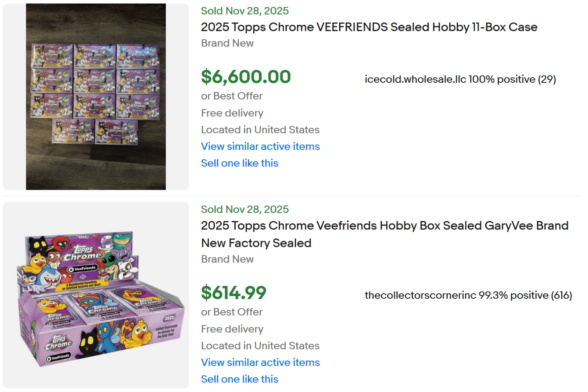Click View similar active items for the hobby box
588x392 pixels.
point(260,362)
